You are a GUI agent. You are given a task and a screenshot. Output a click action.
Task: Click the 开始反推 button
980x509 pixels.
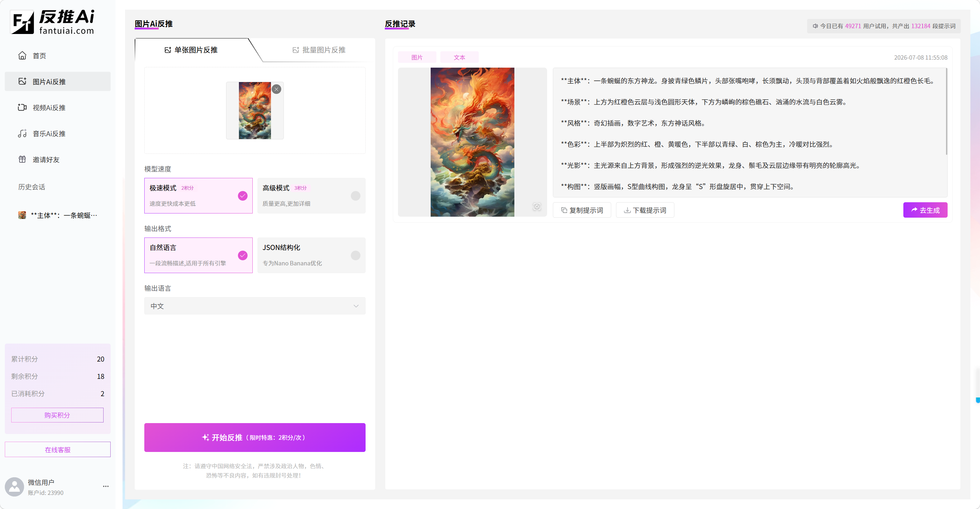pyautogui.click(x=255, y=438)
